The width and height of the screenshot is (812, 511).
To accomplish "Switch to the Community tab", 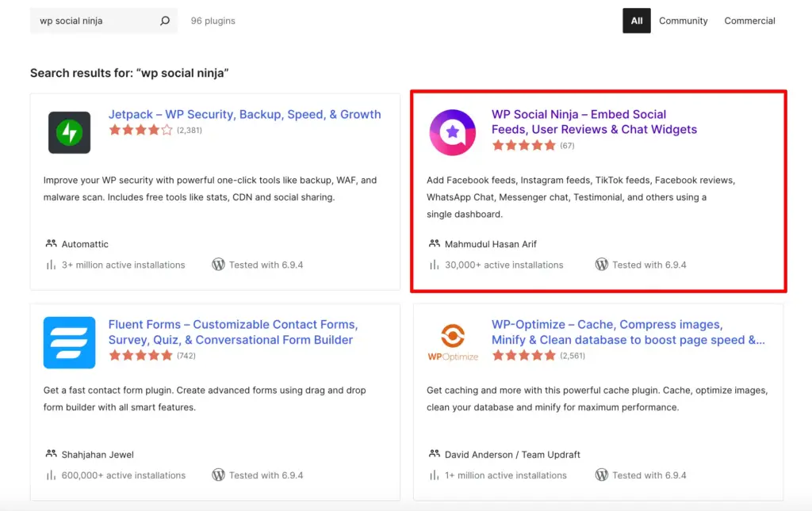I will pos(683,20).
